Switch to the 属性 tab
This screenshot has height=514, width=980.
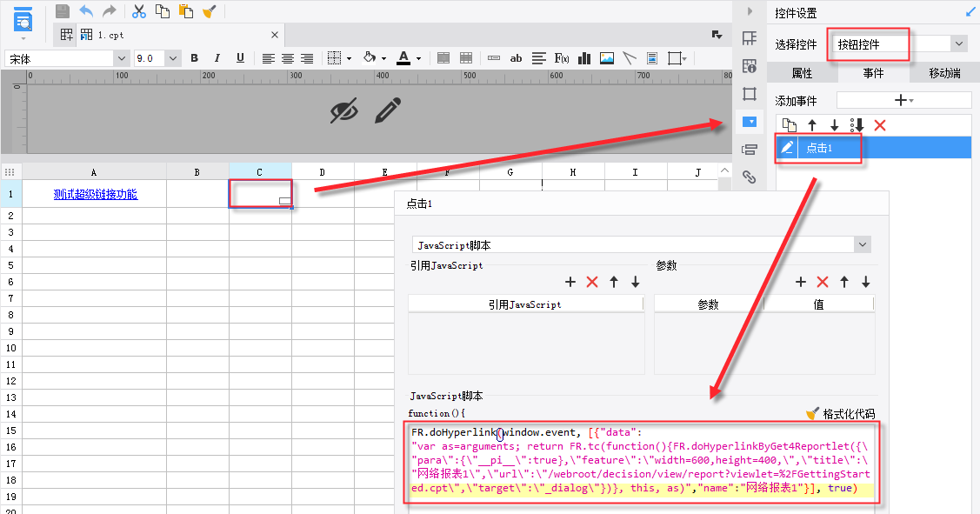pos(802,73)
